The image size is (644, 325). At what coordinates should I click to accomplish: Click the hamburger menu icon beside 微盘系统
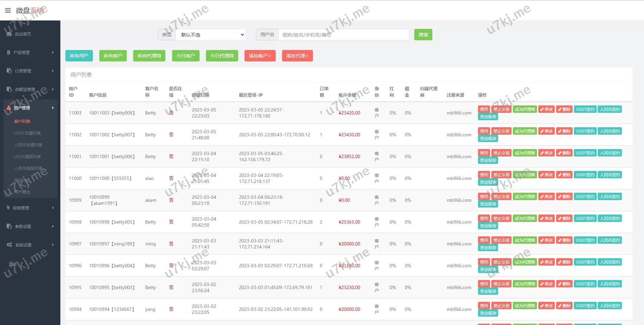(8, 10)
